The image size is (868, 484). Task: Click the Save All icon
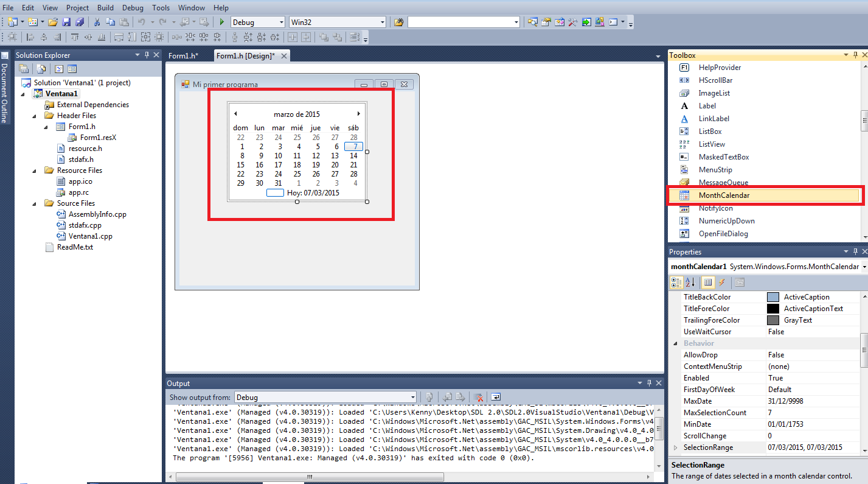click(79, 22)
